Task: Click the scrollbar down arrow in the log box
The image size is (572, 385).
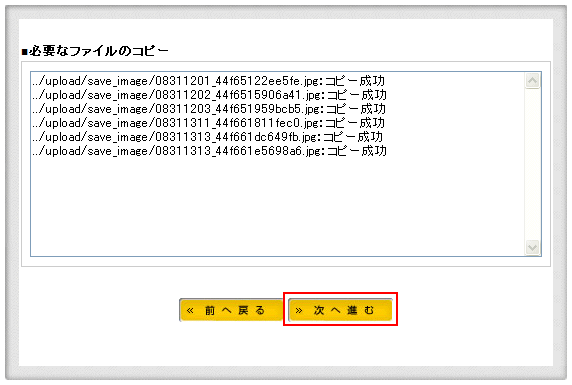Action: 532,247
